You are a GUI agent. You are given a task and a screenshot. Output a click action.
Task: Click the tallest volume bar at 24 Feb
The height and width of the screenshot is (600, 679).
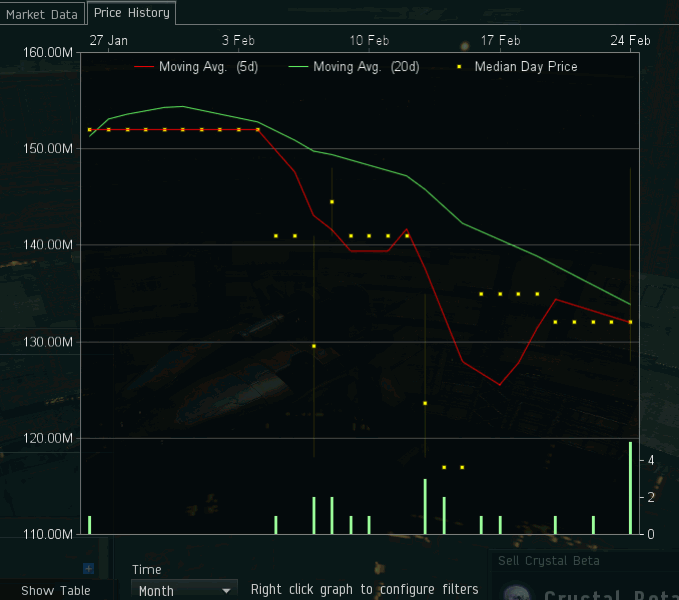[x=630, y=488]
